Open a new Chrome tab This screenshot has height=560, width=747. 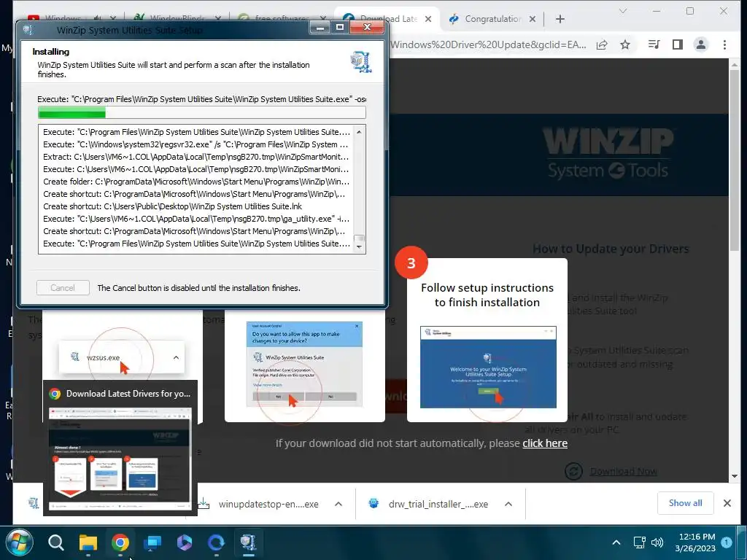tap(560, 19)
